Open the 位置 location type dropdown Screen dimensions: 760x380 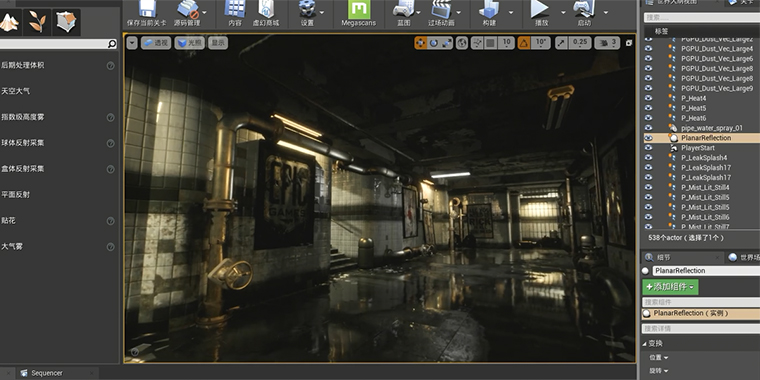pyautogui.click(x=659, y=358)
